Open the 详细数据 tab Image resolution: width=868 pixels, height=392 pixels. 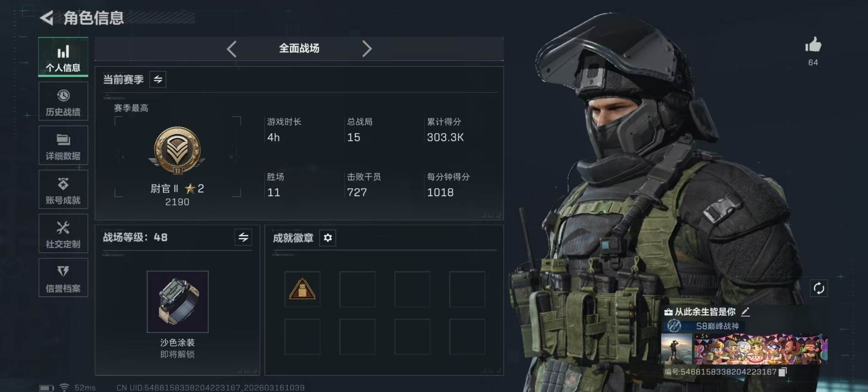tap(63, 146)
